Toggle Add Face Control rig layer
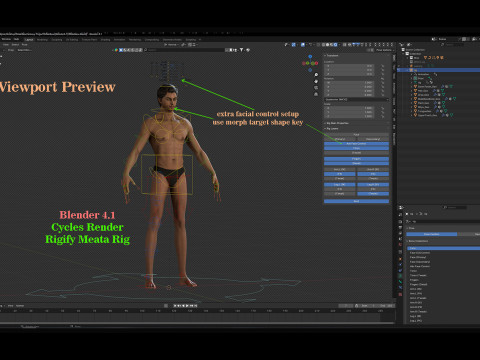Screen dimensions: 480x360 pos(356,144)
